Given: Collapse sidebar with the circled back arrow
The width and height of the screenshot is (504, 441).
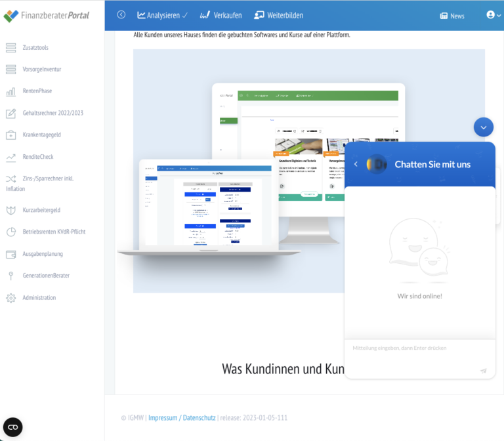Looking at the screenshot, I should pos(121,15).
